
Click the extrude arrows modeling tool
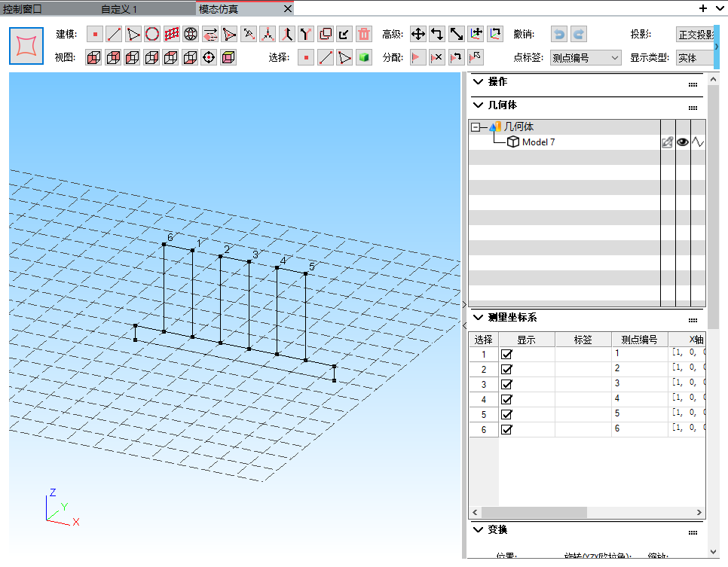coord(210,34)
